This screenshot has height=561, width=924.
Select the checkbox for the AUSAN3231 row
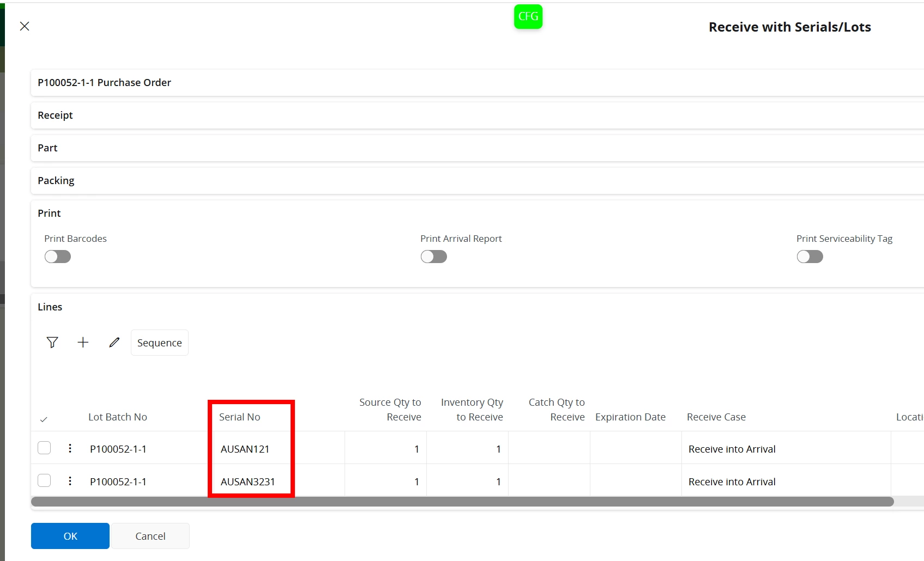pos(44,480)
